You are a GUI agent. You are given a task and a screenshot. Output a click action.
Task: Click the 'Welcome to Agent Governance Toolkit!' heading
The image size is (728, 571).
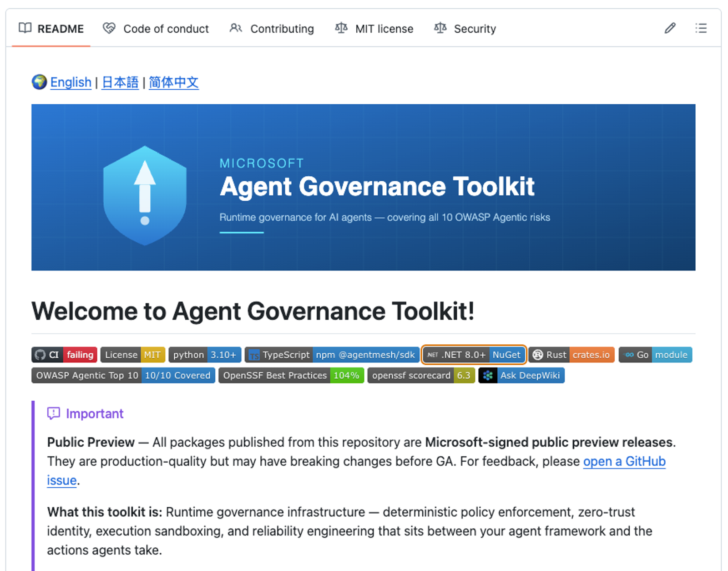coord(253,311)
